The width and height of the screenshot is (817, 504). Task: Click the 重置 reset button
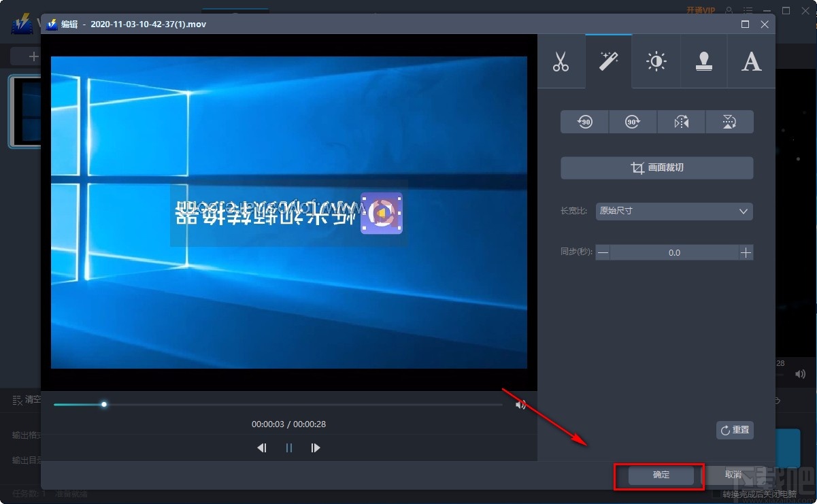(x=735, y=430)
